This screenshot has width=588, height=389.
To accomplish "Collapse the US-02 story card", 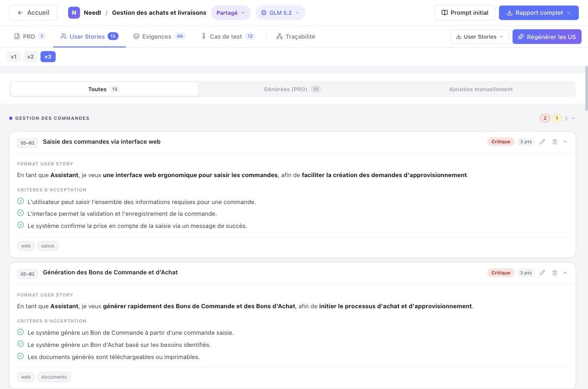I will (565, 273).
